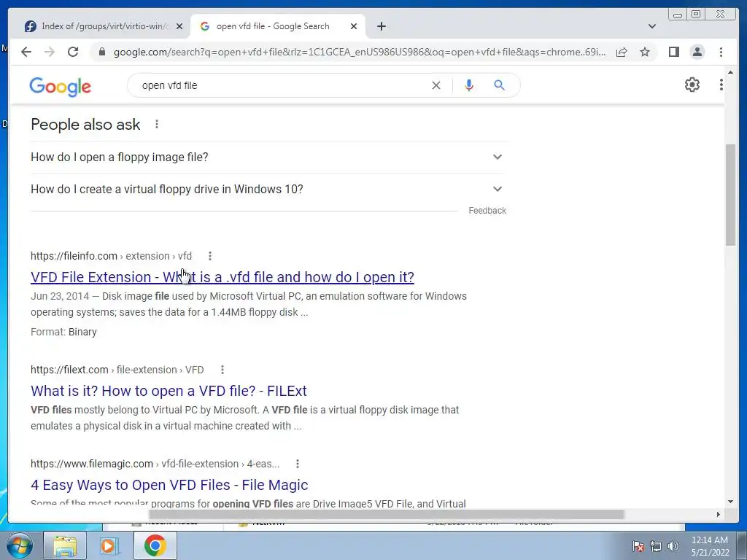Open 'VFD File Extension - What is a .vfd file' link

point(222,277)
